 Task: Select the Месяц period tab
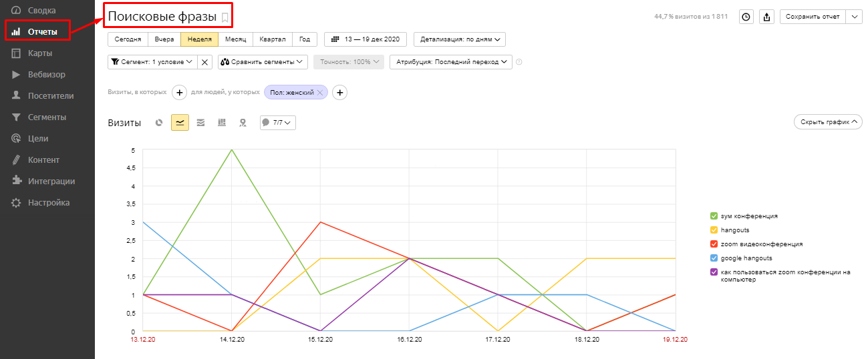(235, 39)
